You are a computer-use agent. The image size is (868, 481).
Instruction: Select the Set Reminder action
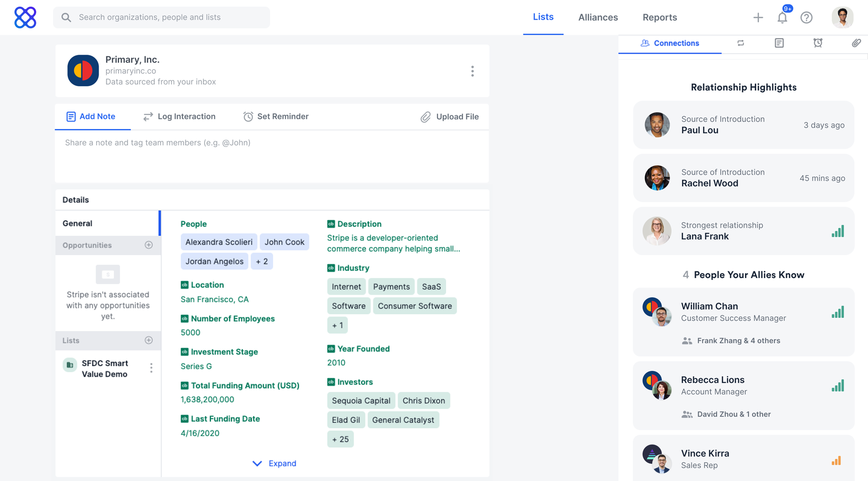(276, 116)
